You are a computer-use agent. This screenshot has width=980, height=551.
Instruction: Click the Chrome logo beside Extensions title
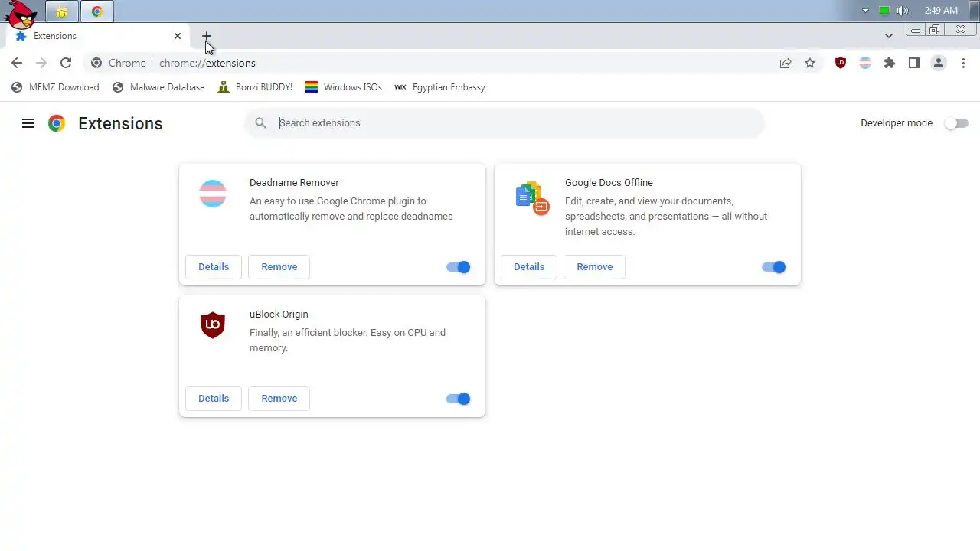click(x=57, y=123)
